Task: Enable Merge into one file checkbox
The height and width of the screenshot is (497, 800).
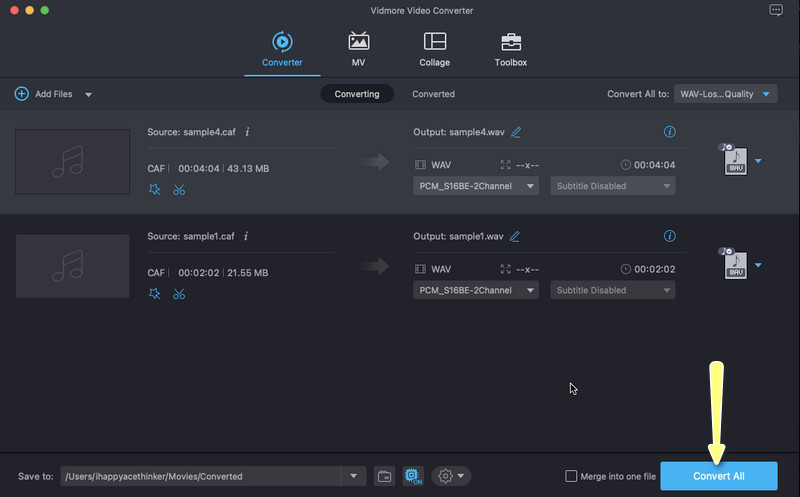Action: tap(571, 476)
